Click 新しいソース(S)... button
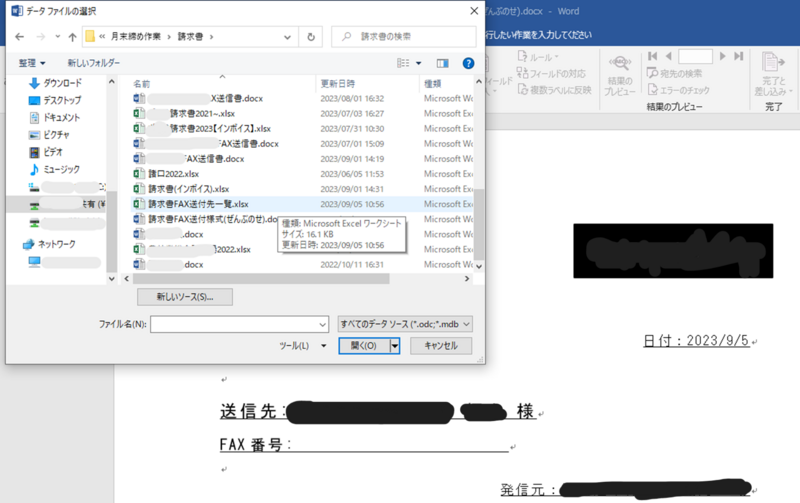The height and width of the screenshot is (503, 800). (185, 297)
